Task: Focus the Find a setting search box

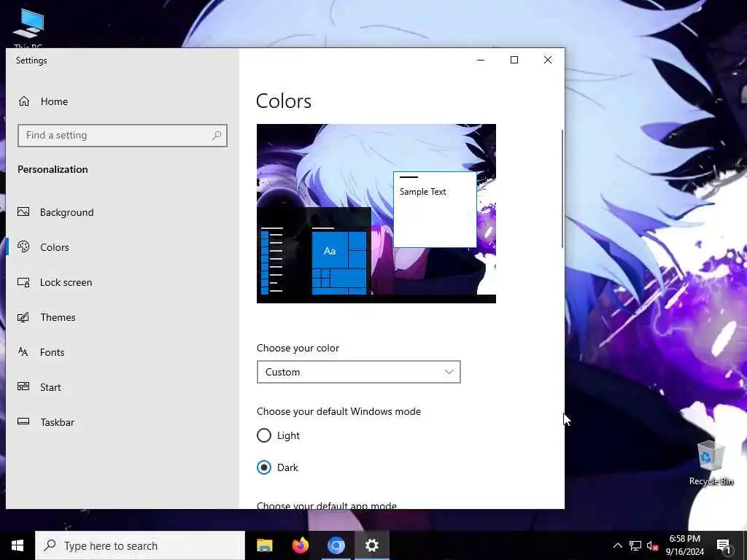Action: pyautogui.click(x=123, y=136)
